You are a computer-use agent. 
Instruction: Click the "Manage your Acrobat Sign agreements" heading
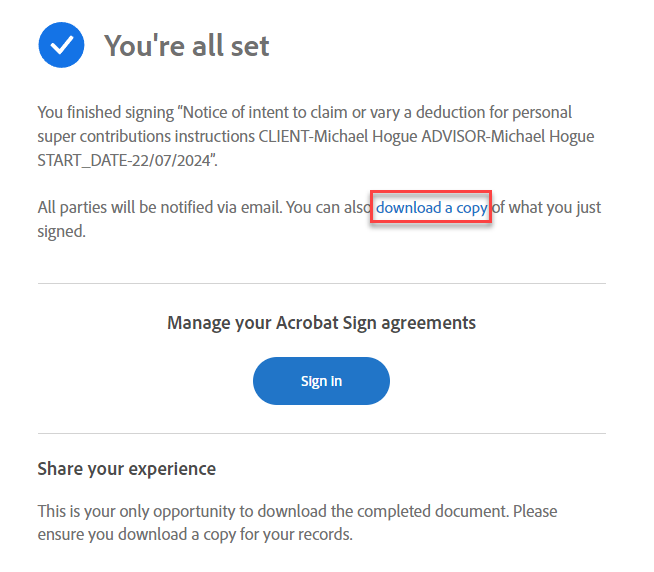point(321,323)
